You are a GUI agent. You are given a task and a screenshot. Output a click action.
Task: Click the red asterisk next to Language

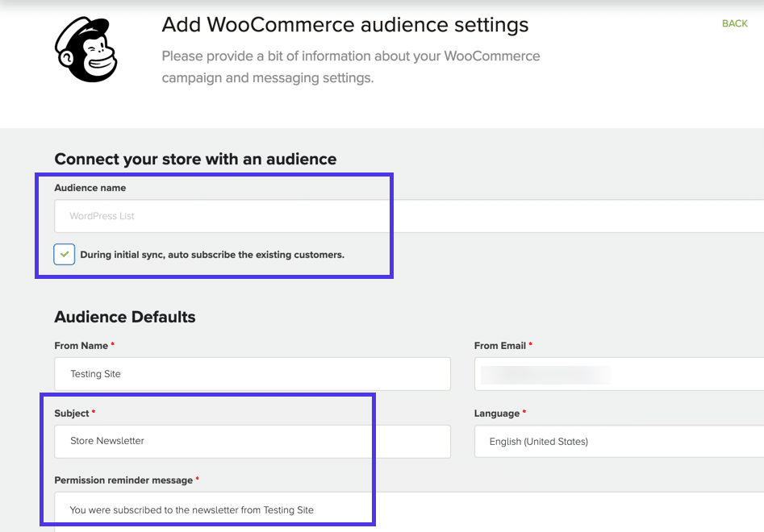point(526,413)
